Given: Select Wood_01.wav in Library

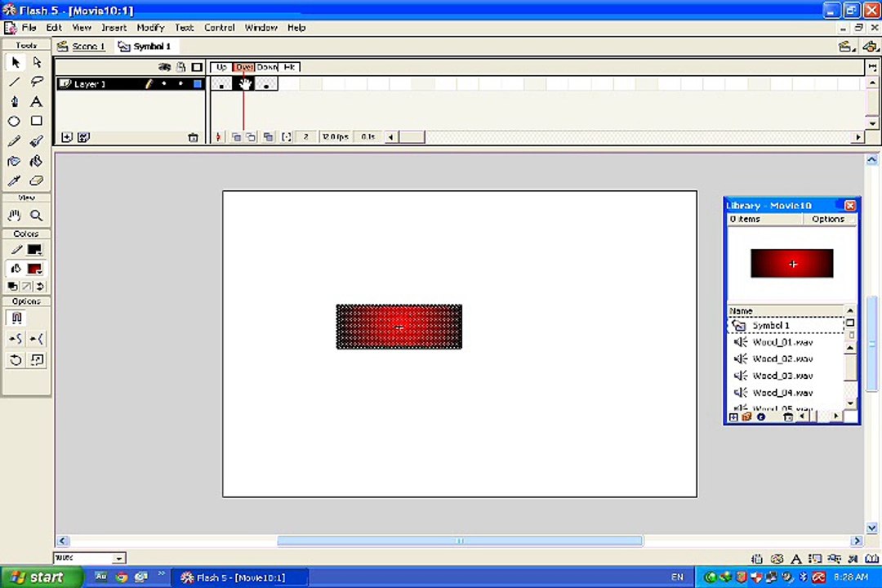Looking at the screenshot, I should click(786, 342).
